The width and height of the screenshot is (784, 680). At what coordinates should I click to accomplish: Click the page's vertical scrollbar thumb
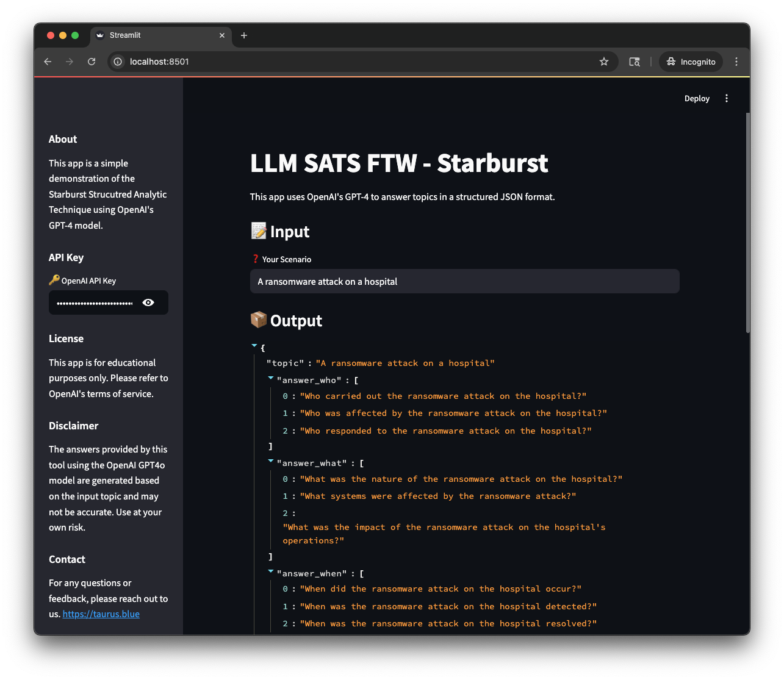pos(747,223)
